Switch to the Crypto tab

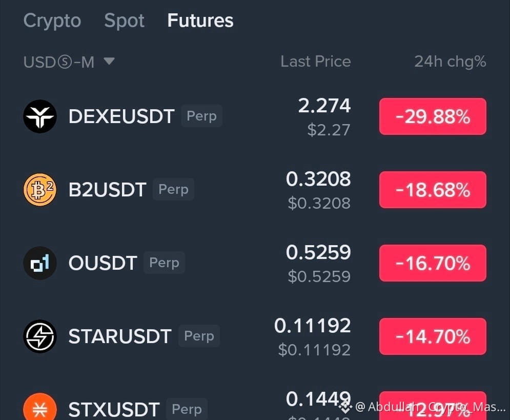52,21
